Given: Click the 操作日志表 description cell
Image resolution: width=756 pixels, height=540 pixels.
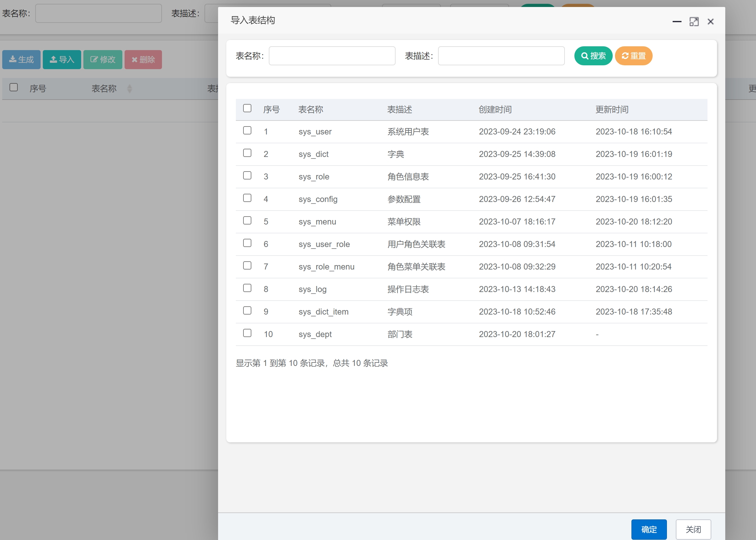Looking at the screenshot, I should 408,289.
